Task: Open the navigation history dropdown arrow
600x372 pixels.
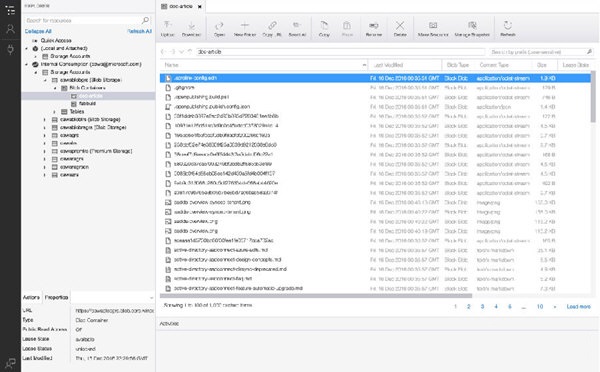Action: pyautogui.click(x=181, y=52)
